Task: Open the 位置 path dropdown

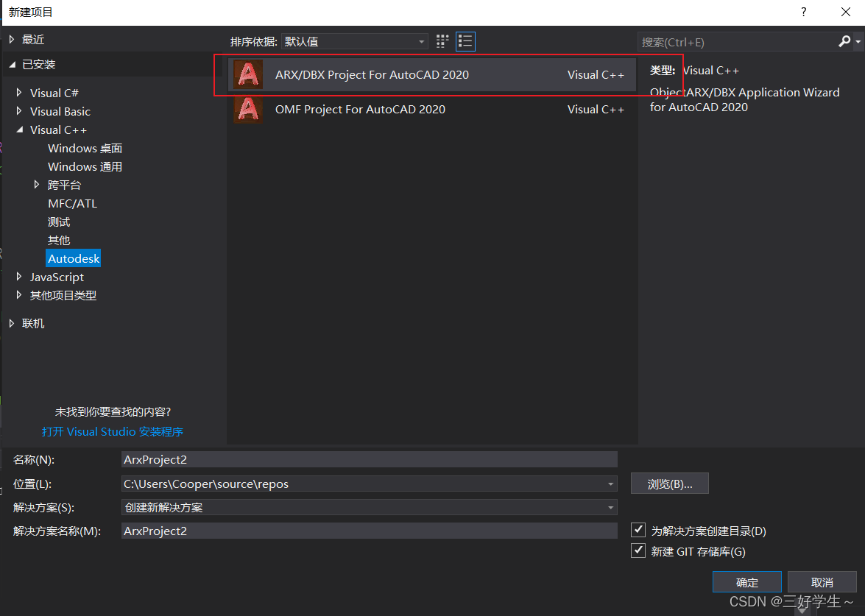Action: 610,483
